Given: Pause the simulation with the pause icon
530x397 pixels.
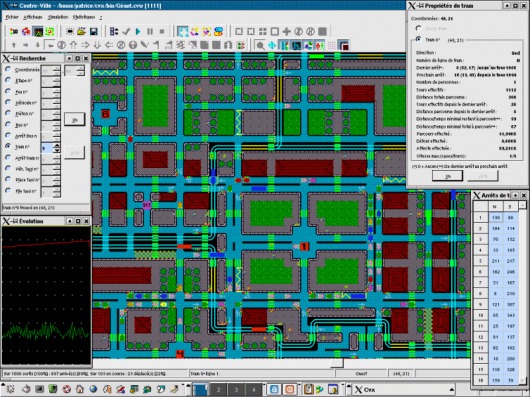Looking at the screenshot, I should [150, 31].
